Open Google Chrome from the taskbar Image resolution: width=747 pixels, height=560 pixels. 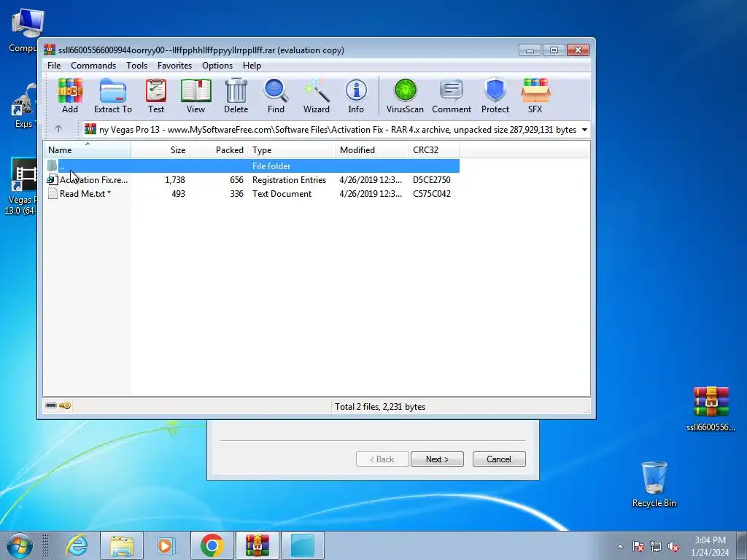[212, 545]
